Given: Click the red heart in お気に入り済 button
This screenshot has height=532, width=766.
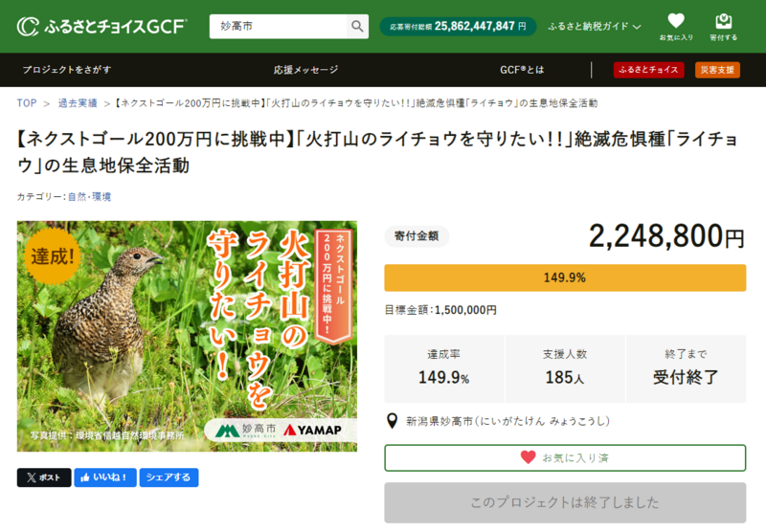Looking at the screenshot, I should click(x=529, y=457).
